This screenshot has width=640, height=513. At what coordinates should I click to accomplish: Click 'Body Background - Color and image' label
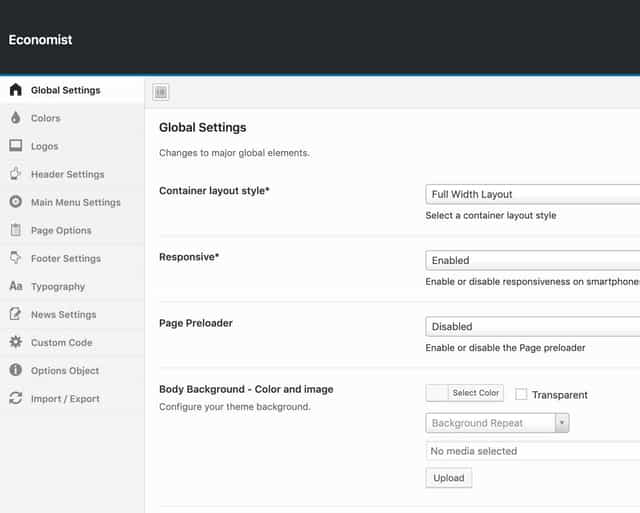[x=246, y=389]
